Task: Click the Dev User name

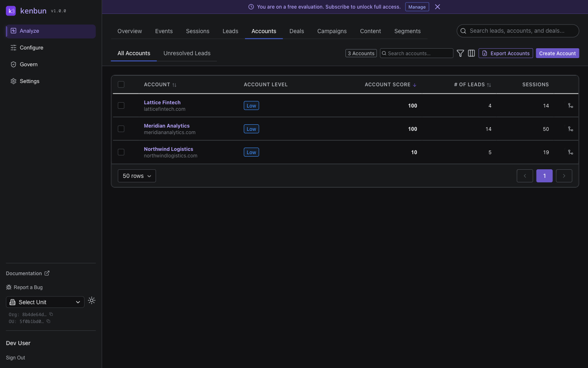Action: click(18, 343)
